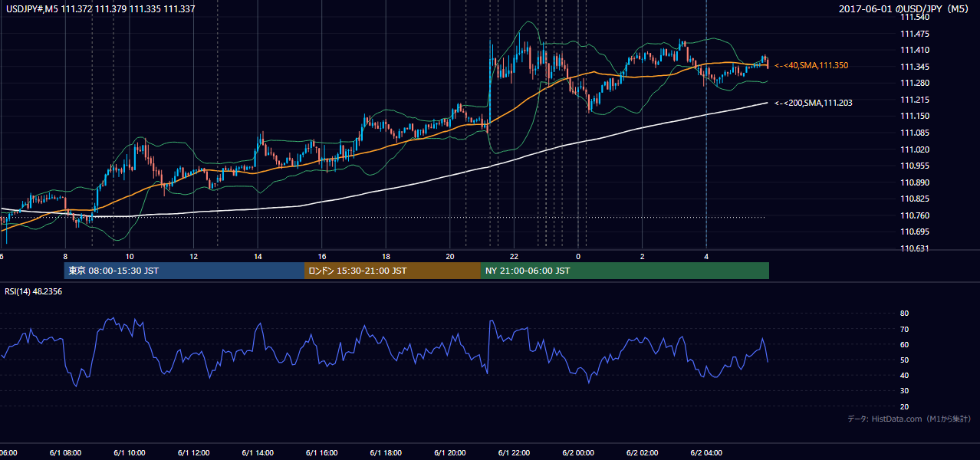Viewport: 980px width, 460px height.
Task: Click the 6/1 12:00 time axis label
Action: pyautogui.click(x=193, y=452)
